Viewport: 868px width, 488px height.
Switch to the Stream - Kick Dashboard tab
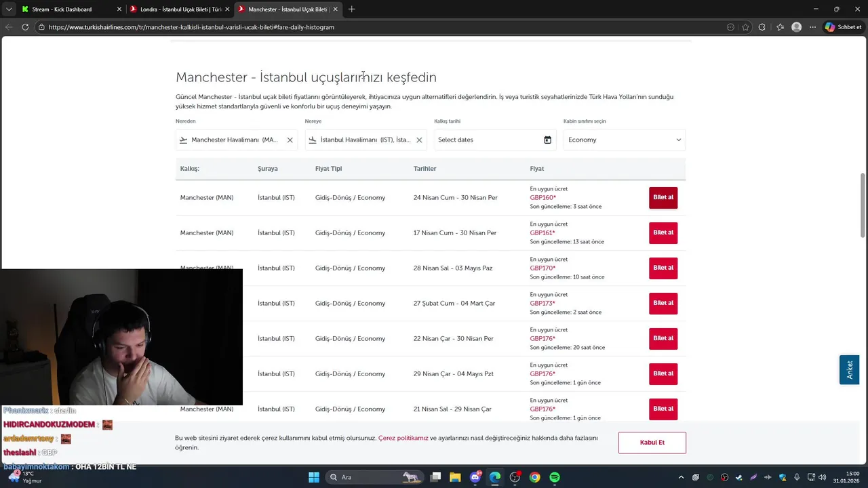71,9
